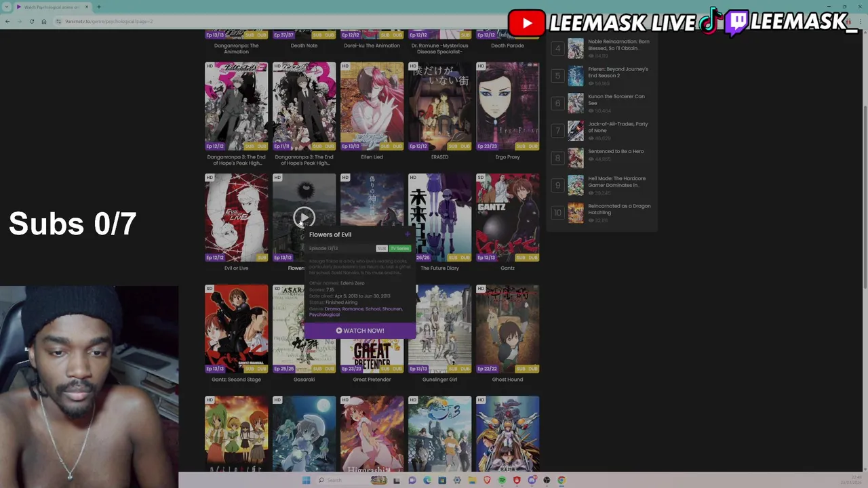Click the play icon on Flowers of Evil poster

(x=304, y=217)
